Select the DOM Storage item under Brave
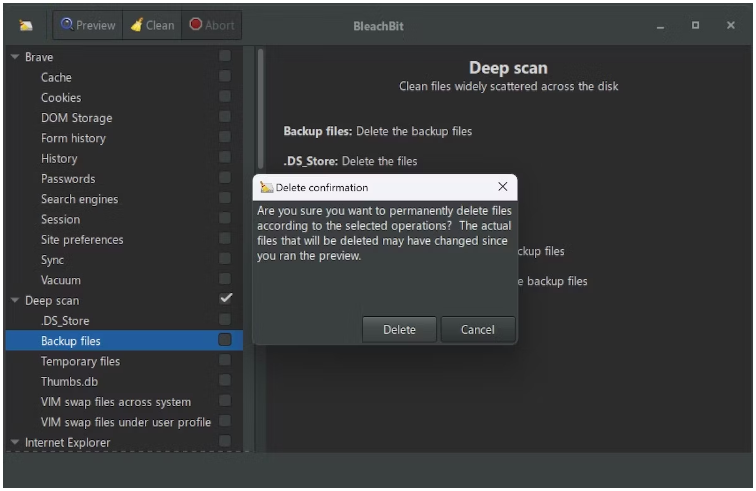The height and width of the screenshot is (491, 756). [x=76, y=118]
